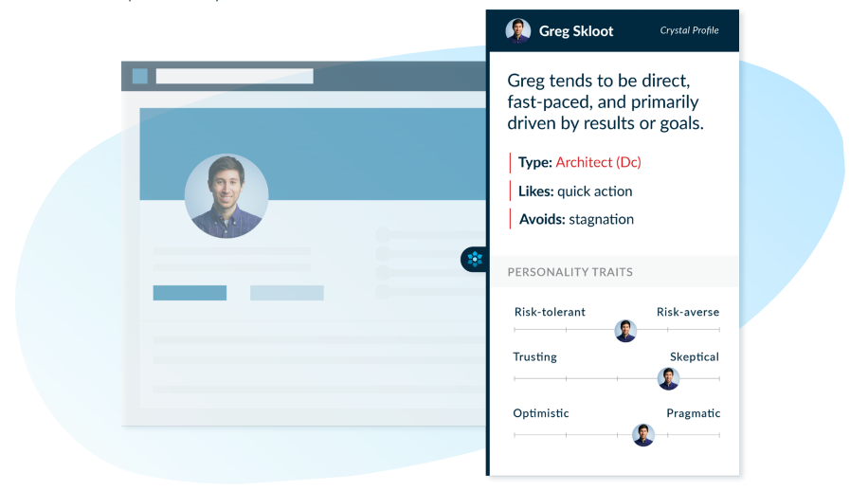Screen dimensions: 868x491
Task: Click the light blue secondary profile button
Action: click(287, 293)
